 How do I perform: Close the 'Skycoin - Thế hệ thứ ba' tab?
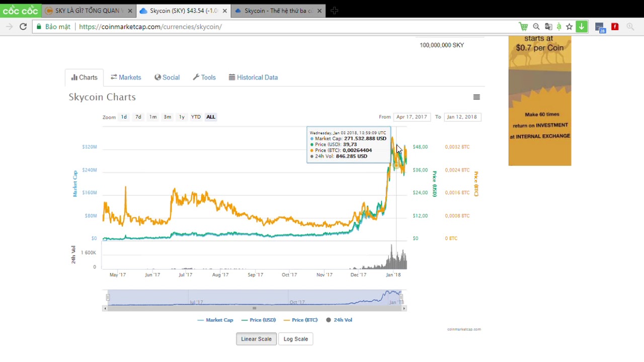319,11
